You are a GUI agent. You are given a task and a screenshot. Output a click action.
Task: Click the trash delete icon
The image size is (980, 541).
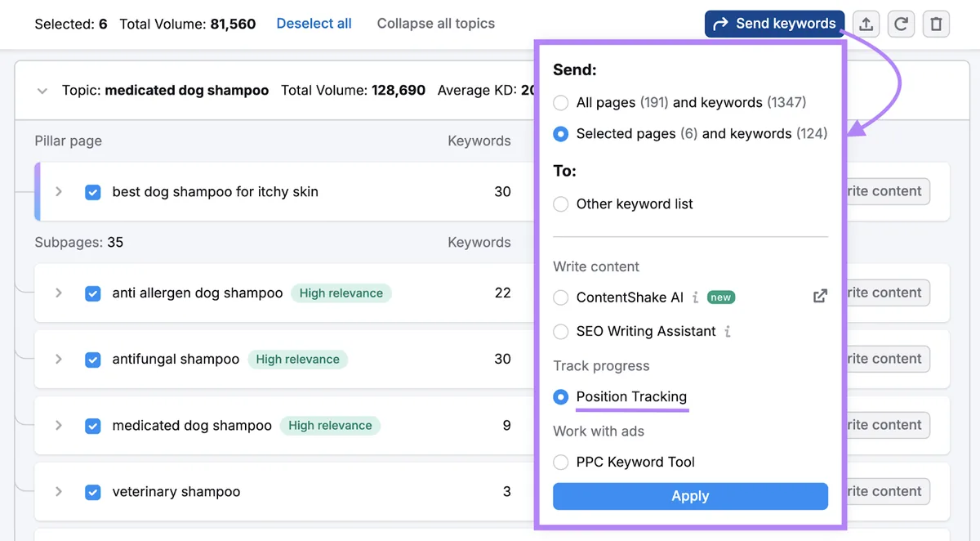click(936, 24)
